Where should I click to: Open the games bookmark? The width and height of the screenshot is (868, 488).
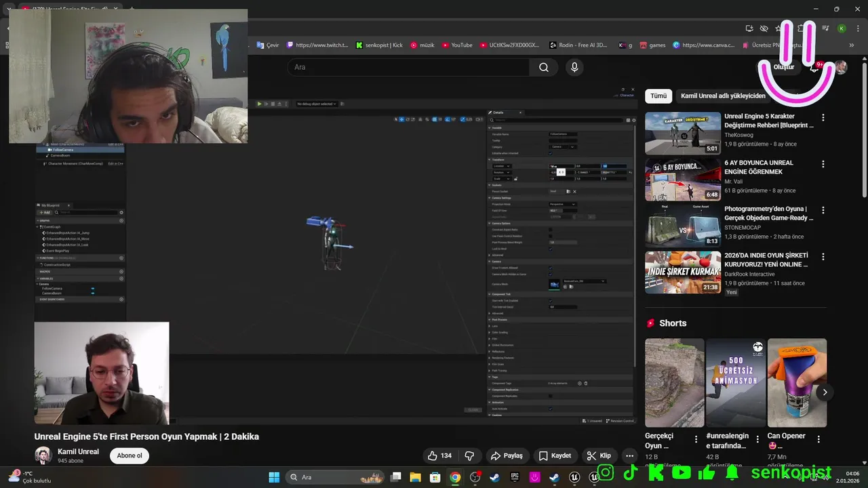point(652,45)
